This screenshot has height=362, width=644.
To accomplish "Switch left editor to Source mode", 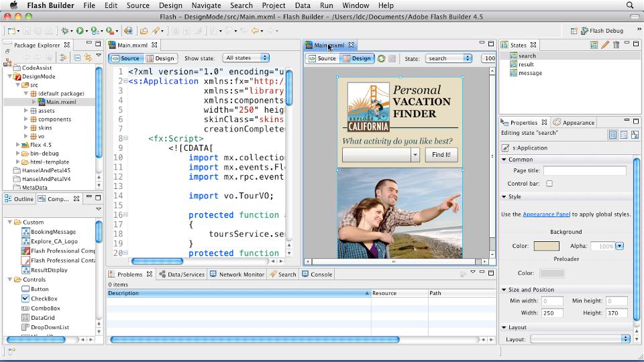I will 125,58.
